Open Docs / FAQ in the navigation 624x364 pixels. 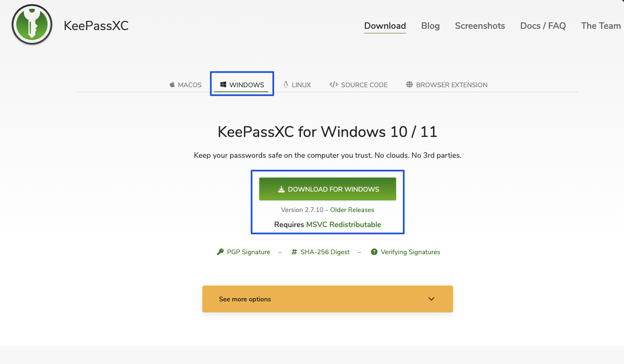click(x=542, y=26)
